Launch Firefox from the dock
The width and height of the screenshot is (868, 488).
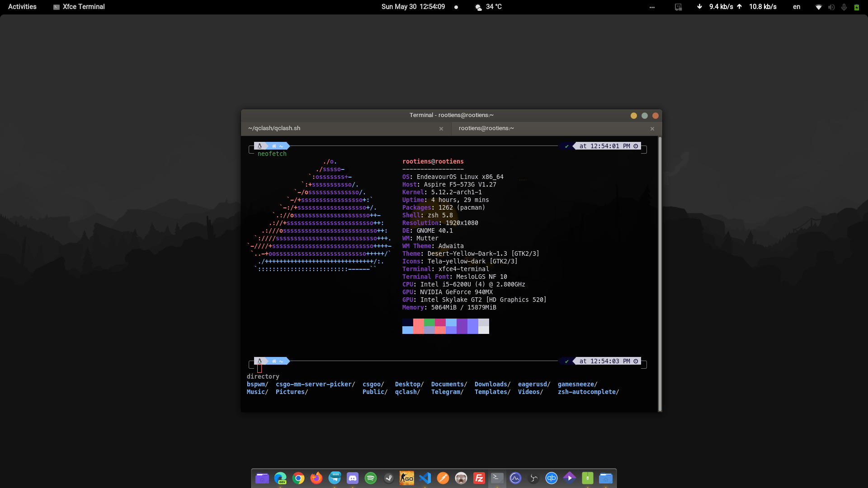click(316, 478)
